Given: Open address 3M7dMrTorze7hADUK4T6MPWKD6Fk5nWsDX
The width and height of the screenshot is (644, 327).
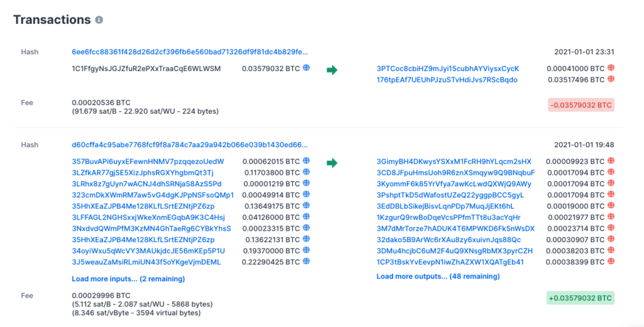Looking at the screenshot, I should click(455, 228).
